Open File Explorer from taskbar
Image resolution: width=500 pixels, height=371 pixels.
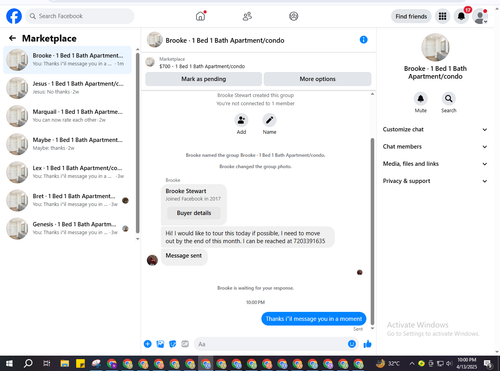[65, 363]
